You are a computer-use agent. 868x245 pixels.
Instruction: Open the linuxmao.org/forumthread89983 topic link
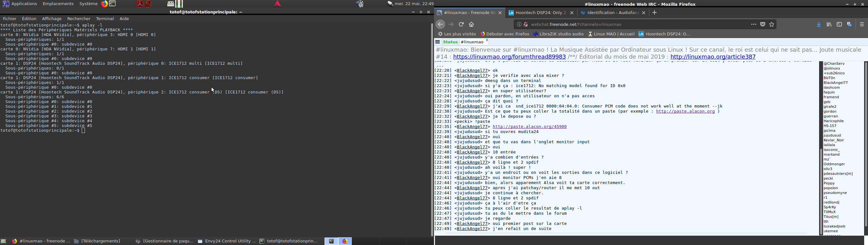[x=510, y=57]
